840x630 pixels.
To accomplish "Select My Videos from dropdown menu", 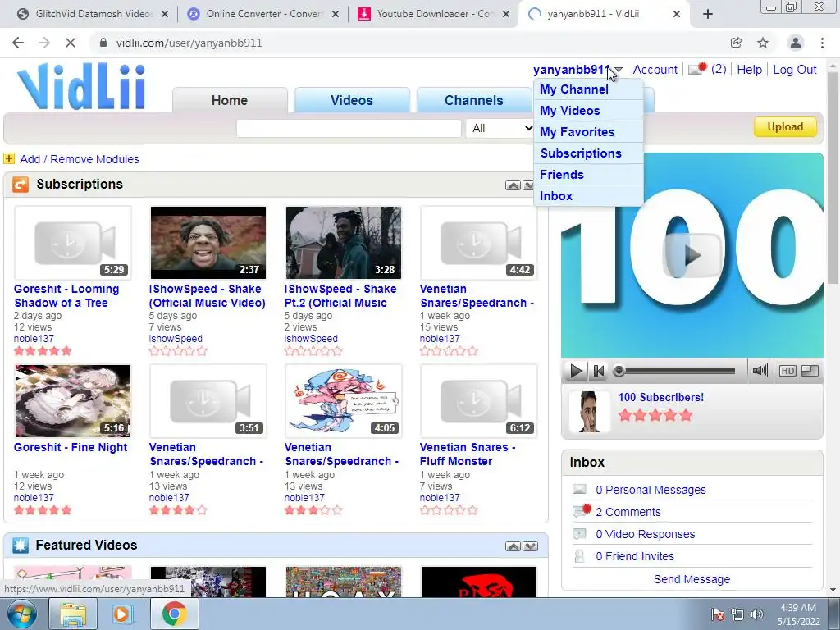I will click(588, 111).
